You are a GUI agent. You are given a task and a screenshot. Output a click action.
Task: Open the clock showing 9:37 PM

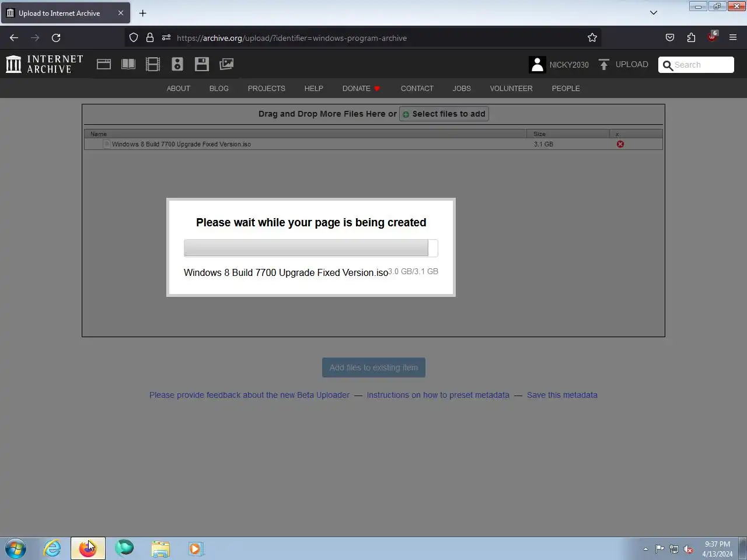[x=717, y=549]
